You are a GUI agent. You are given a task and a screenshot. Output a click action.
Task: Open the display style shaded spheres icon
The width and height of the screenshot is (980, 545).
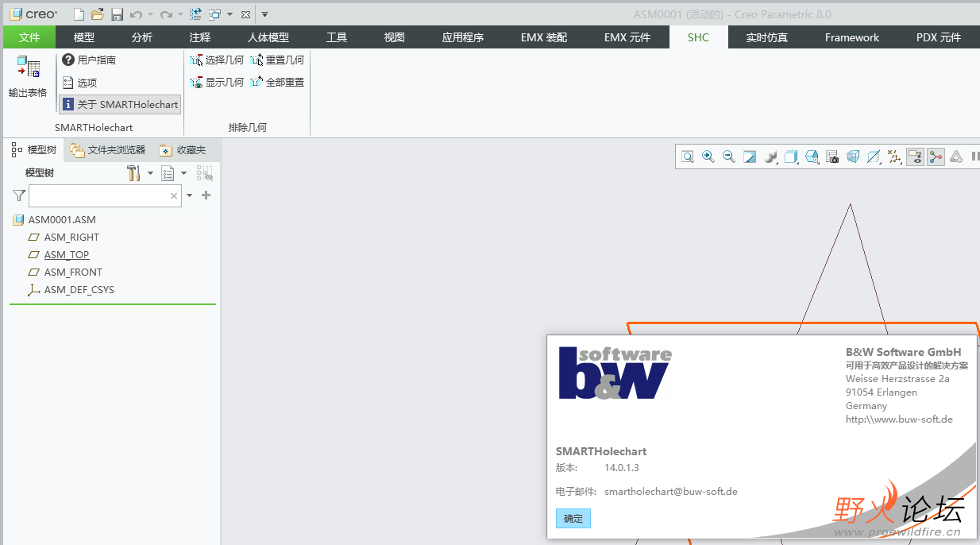pos(770,157)
